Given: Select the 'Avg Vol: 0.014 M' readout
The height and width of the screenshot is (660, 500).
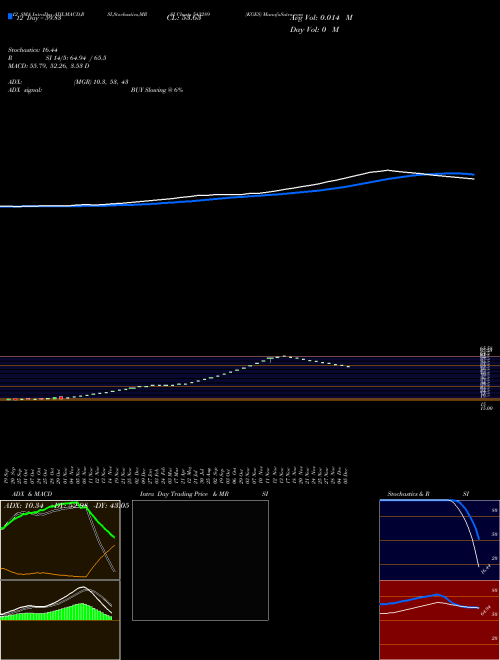Looking at the screenshot, I should (321, 18).
